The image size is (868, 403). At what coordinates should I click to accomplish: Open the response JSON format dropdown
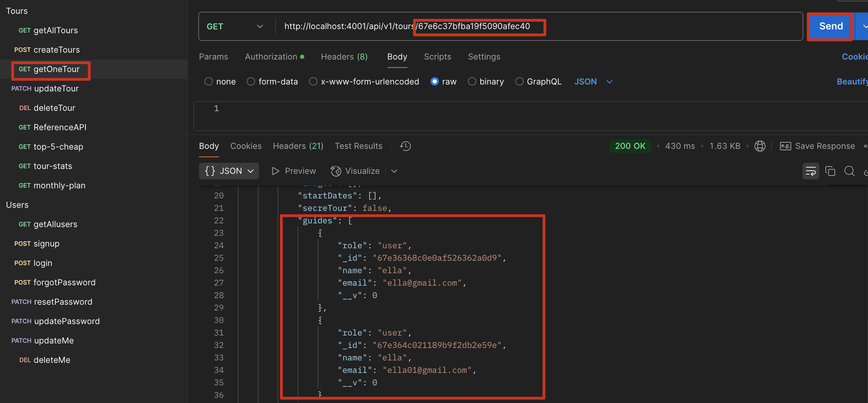[229, 171]
